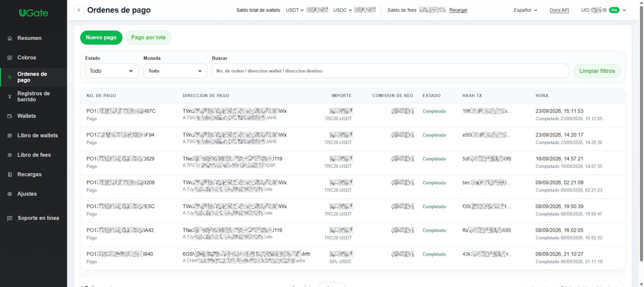Click the Libro de fees icon

coord(10,155)
